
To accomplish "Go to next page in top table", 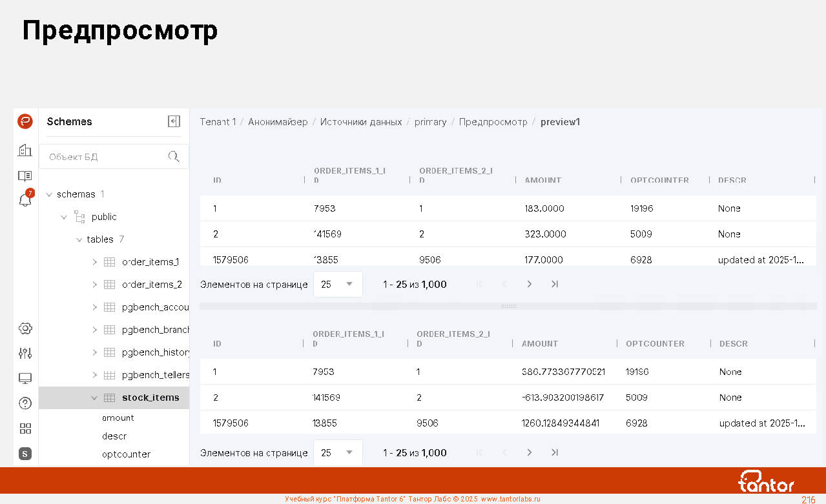I will coord(530,284).
